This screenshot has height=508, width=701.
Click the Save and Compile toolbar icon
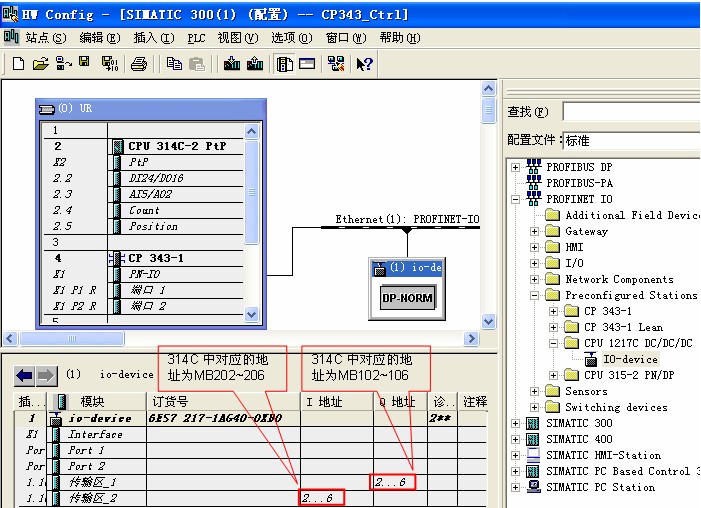pos(110,64)
